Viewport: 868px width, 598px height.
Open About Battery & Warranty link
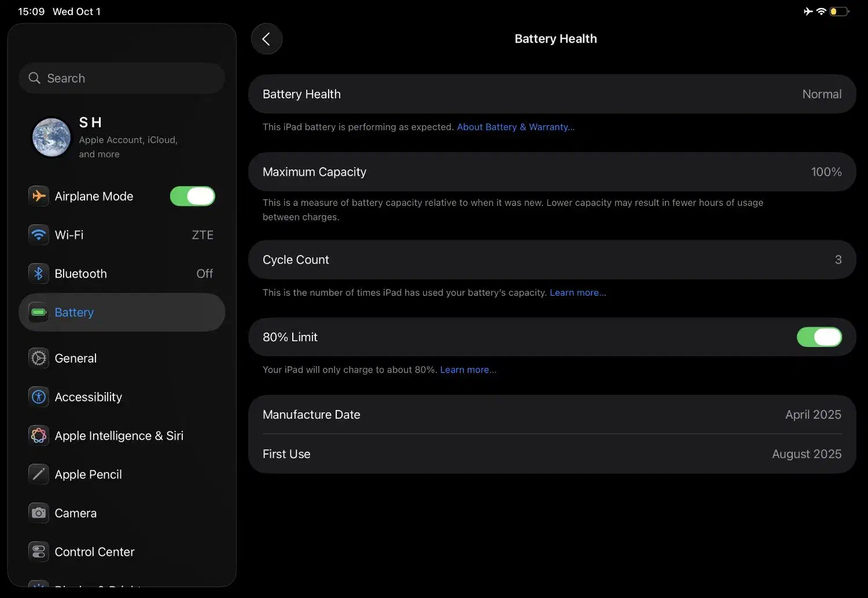point(515,127)
